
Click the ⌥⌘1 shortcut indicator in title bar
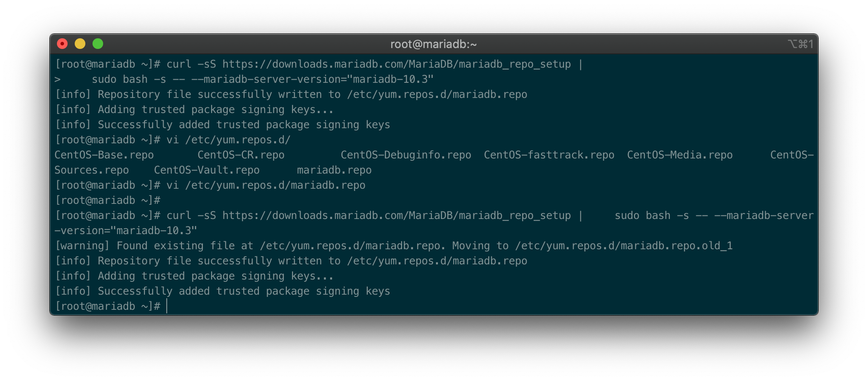coord(801,44)
